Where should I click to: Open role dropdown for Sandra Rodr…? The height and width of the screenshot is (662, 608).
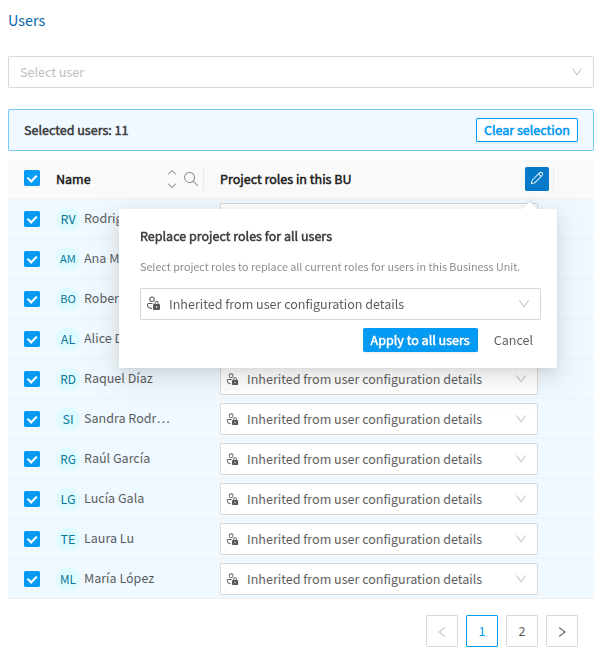click(379, 419)
